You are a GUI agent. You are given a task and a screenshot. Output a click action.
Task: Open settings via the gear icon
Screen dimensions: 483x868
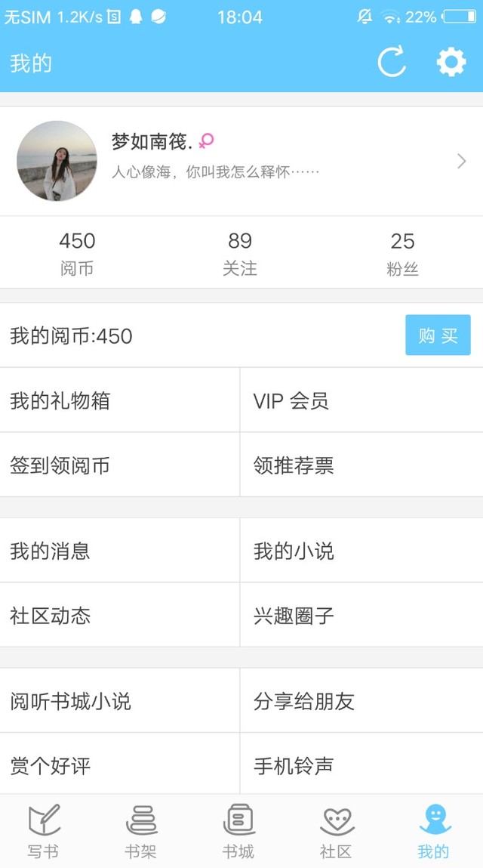pos(451,62)
